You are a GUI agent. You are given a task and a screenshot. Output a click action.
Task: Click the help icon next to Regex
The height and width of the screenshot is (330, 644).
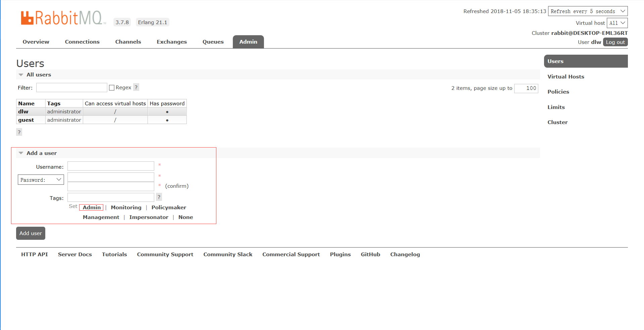coord(136,87)
